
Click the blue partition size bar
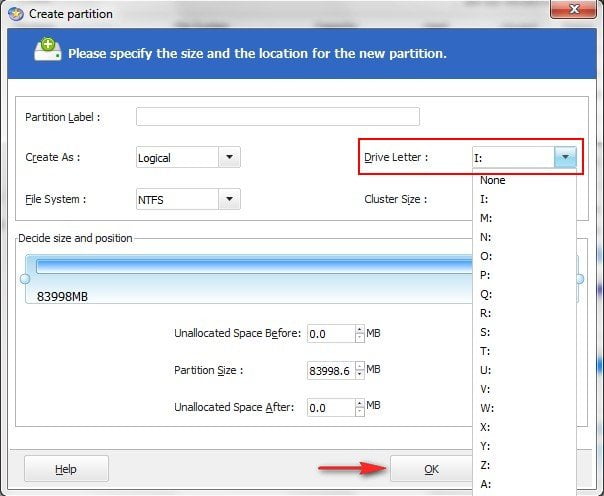(x=250, y=266)
